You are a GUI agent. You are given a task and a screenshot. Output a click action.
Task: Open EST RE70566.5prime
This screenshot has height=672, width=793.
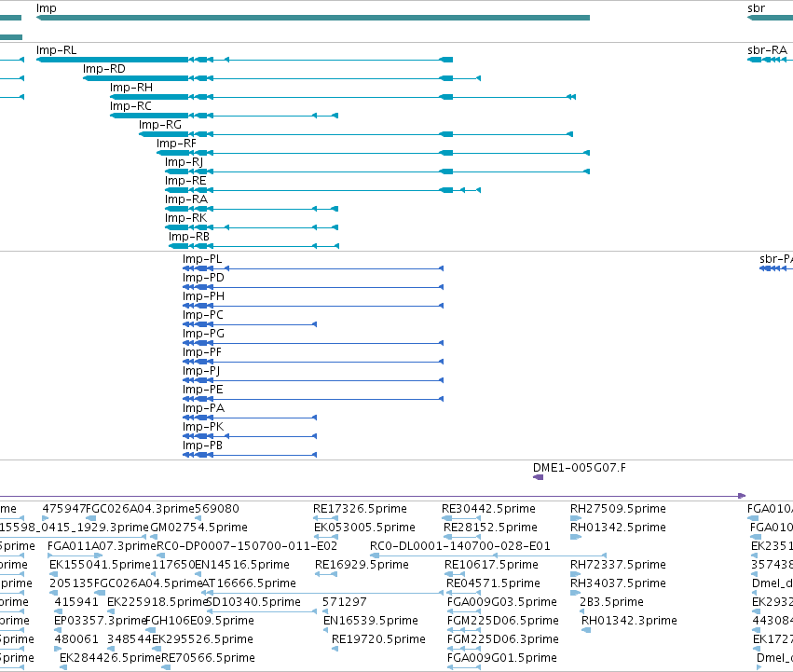[208, 659]
